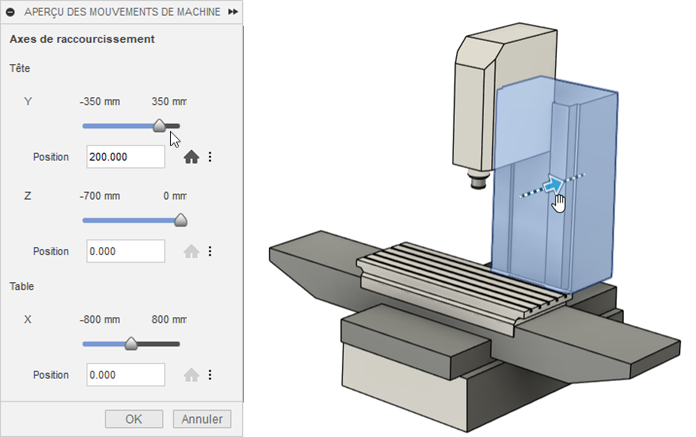696x437 pixels.
Task: Collapse the Aperçu des mouvements de machine panel
Action: (10, 12)
